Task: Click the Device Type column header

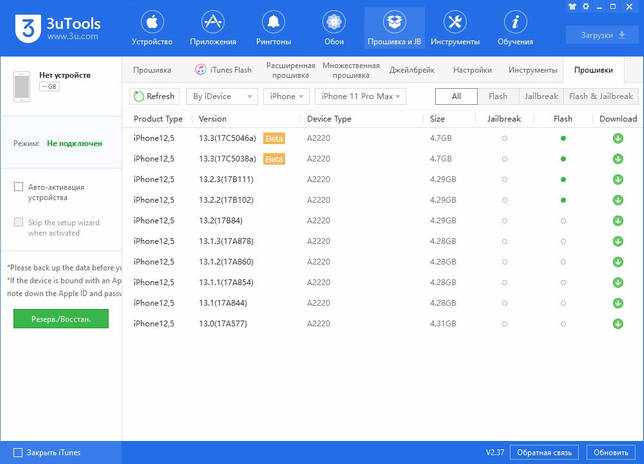Action: [x=329, y=119]
